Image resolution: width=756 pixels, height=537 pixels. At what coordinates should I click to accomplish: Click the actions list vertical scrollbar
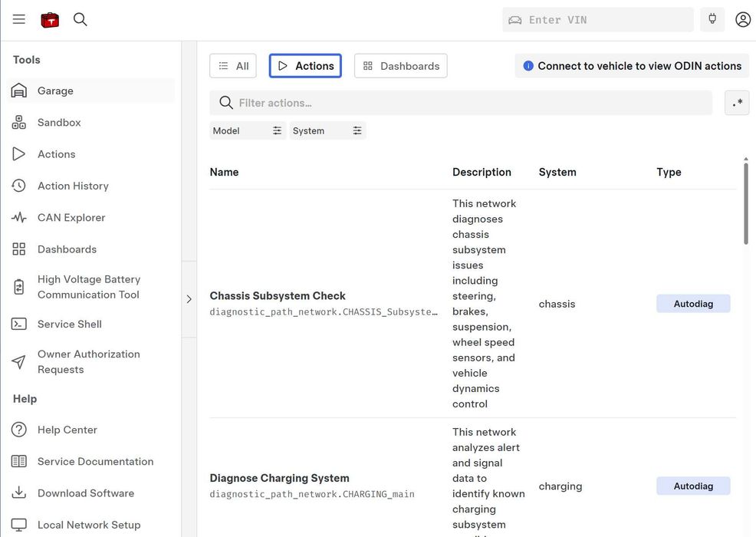click(745, 204)
